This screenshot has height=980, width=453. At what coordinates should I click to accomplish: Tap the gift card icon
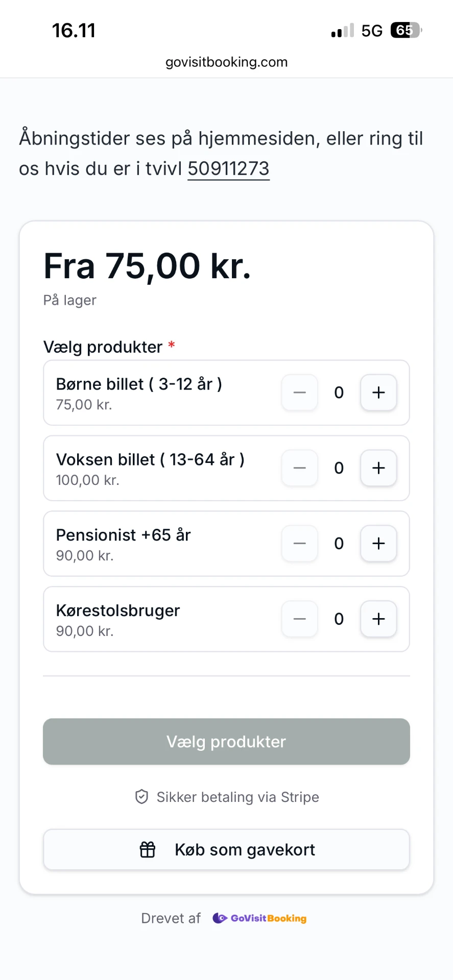tap(148, 850)
